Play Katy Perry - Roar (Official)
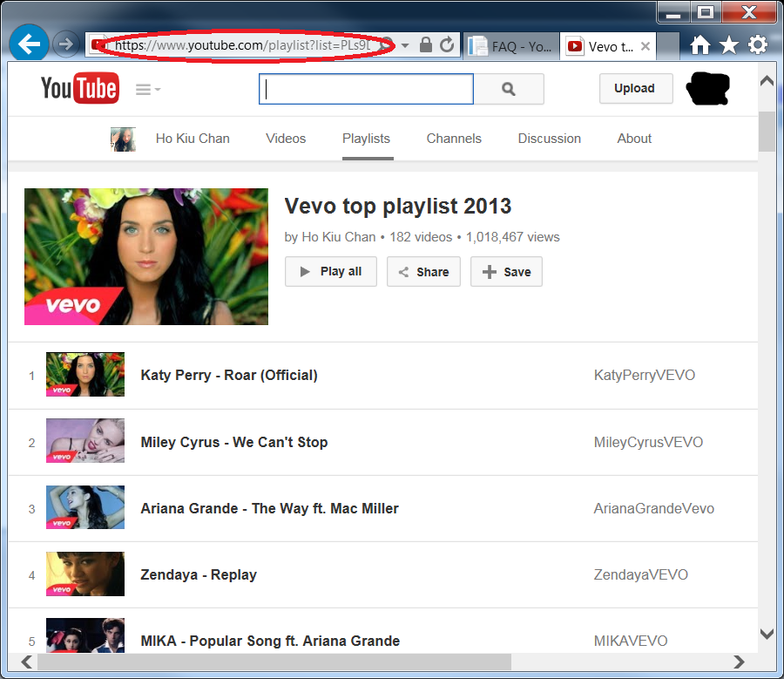The height and width of the screenshot is (679, 784). coord(229,376)
